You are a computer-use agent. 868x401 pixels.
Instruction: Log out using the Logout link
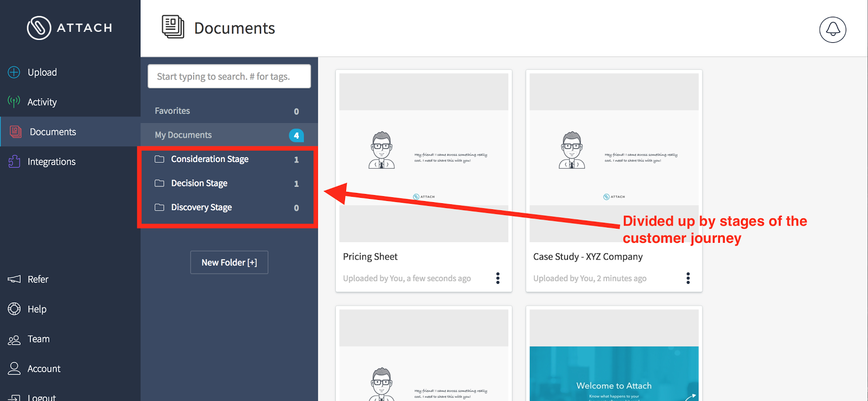tap(42, 397)
